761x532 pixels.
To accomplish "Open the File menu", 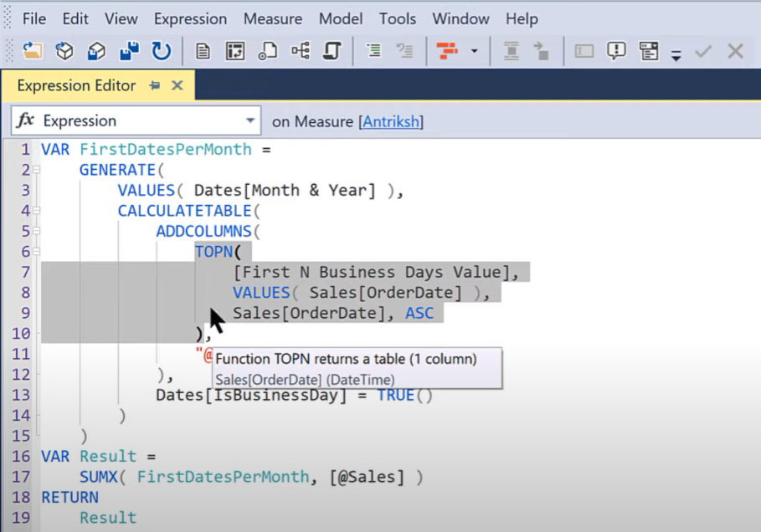I will (x=34, y=19).
